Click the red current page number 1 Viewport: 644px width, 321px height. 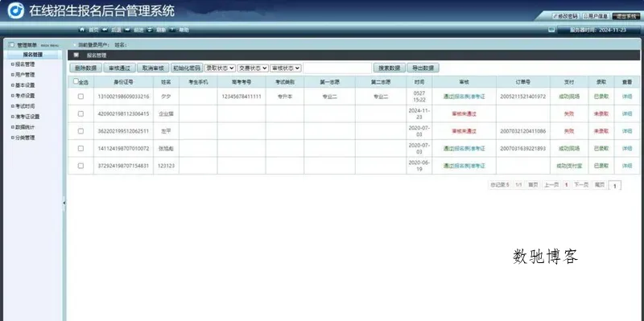[x=567, y=185]
